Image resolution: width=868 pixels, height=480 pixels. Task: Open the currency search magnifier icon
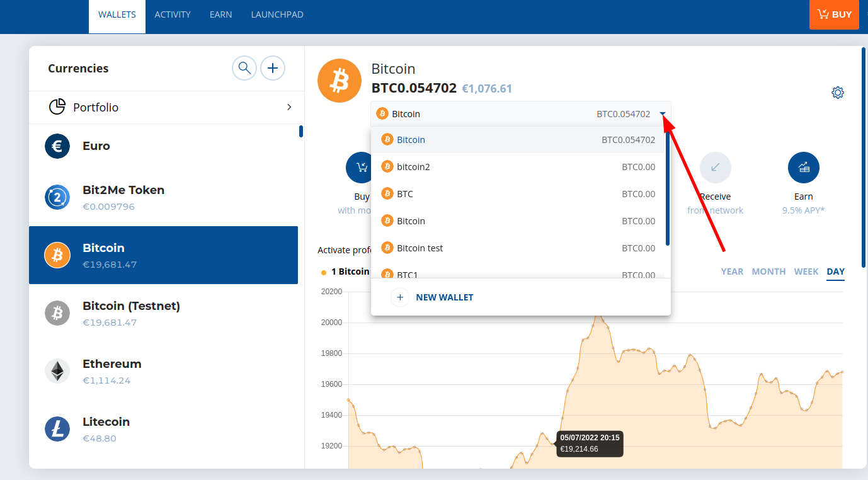click(x=244, y=68)
